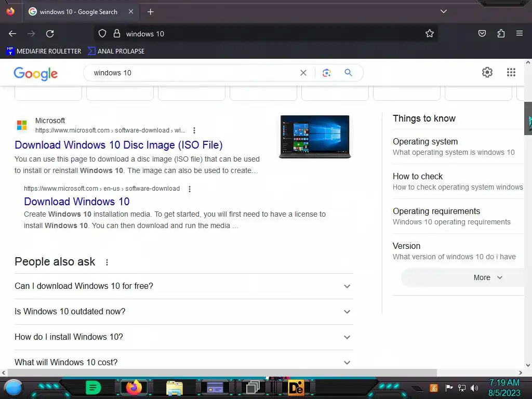Go back to the previous page
The image size is (532, 399).
click(12, 34)
